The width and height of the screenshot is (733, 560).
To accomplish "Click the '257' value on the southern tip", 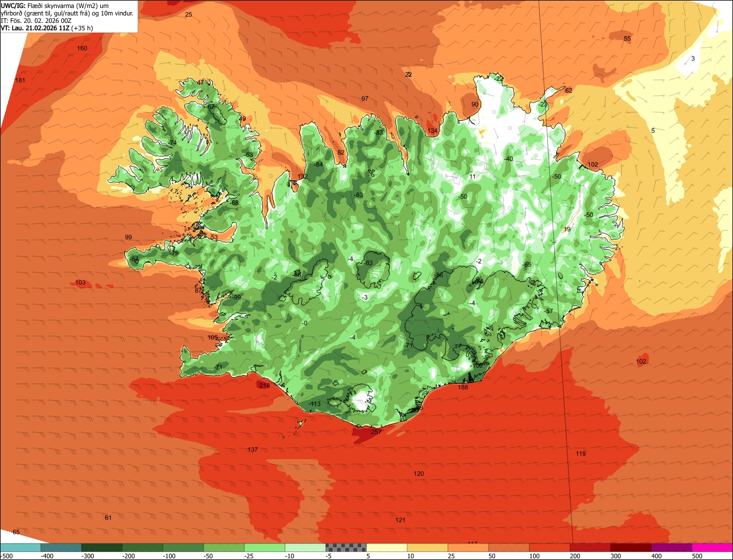I will (376, 431).
